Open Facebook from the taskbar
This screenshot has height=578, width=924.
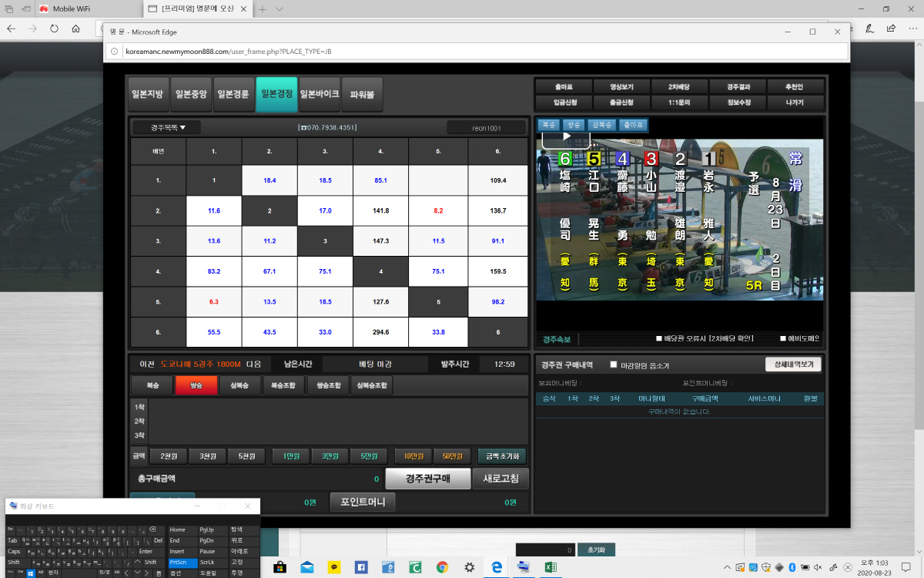(360, 567)
